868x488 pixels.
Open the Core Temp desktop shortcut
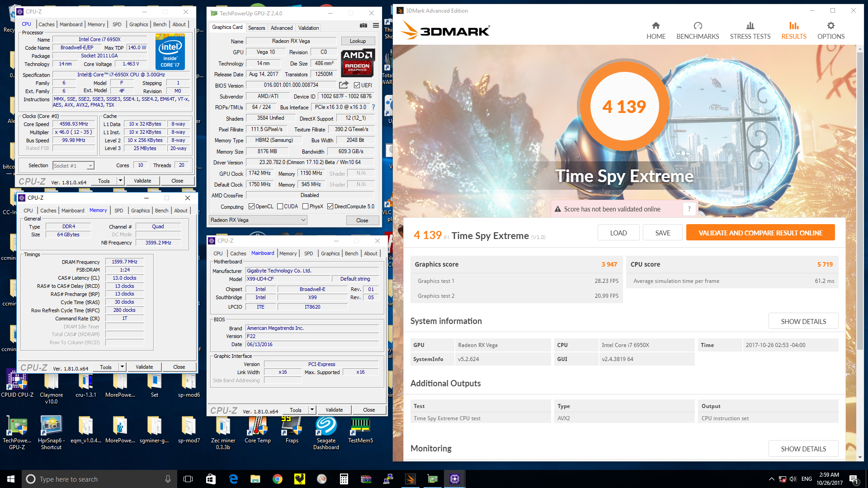[x=258, y=430]
